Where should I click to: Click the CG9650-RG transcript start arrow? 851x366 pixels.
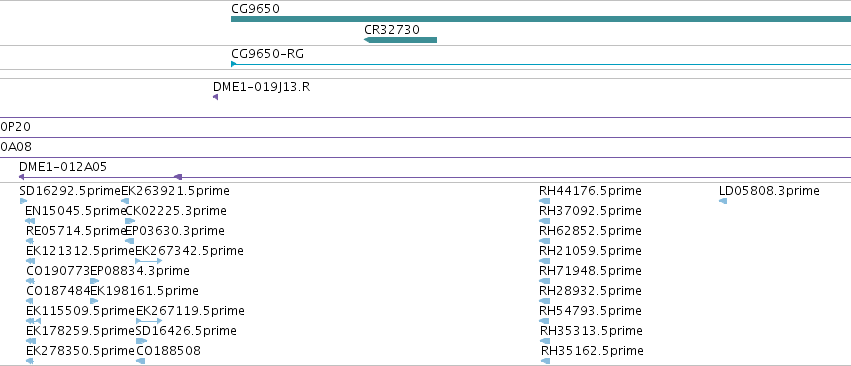pos(233,64)
